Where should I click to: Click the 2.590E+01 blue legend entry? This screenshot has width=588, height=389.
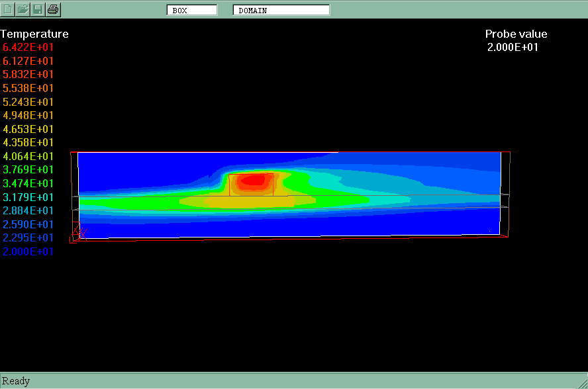point(28,224)
